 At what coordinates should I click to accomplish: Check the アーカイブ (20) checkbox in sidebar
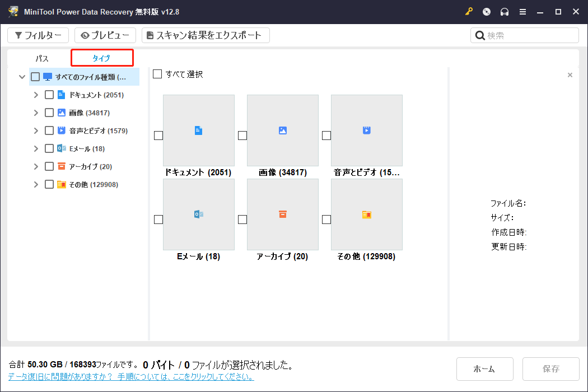49,166
